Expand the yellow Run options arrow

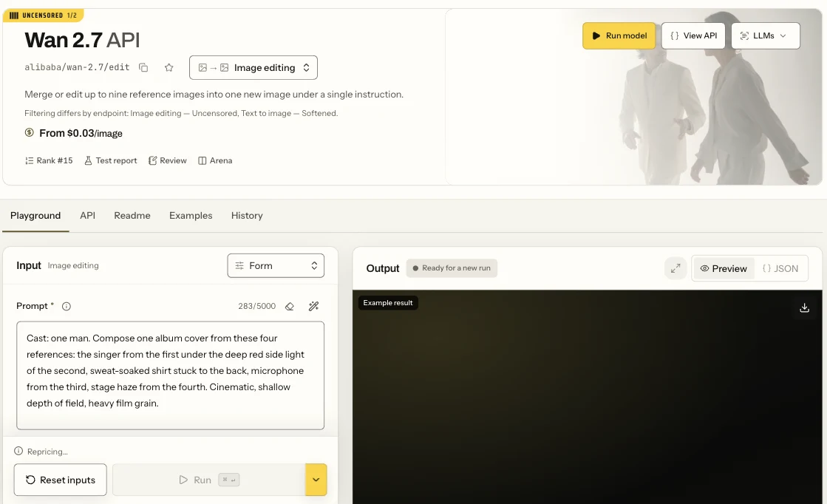tap(316, 480)
